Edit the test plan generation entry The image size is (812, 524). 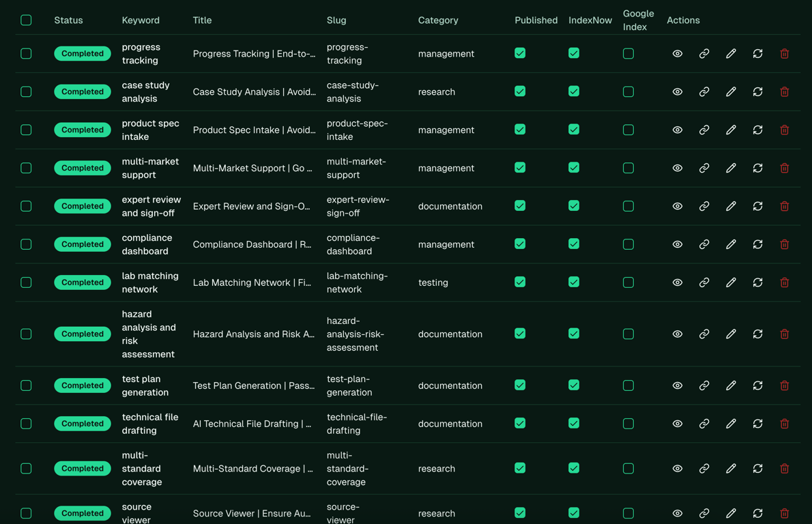tap(731, 385)
